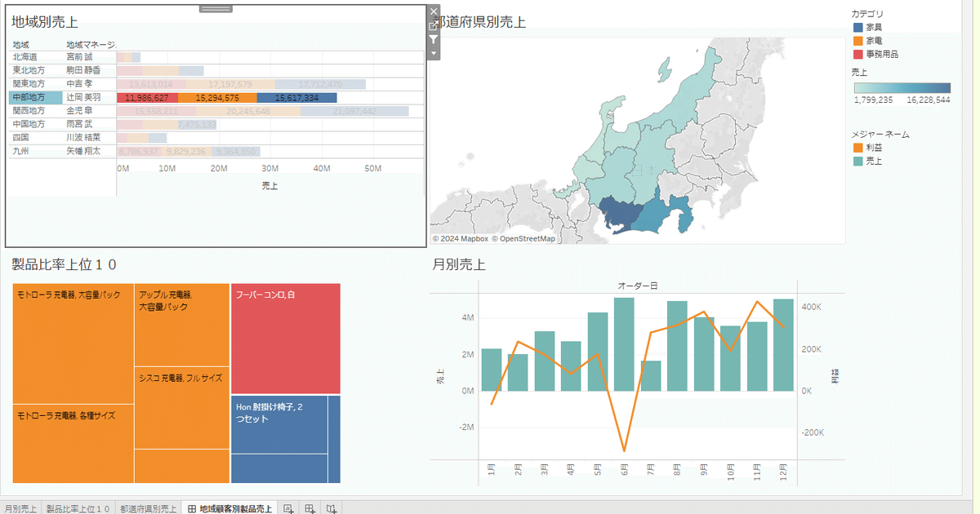Open more options arrow on 地域別売上
Viewport: 980px width, 514px height.
click(434, 53)
